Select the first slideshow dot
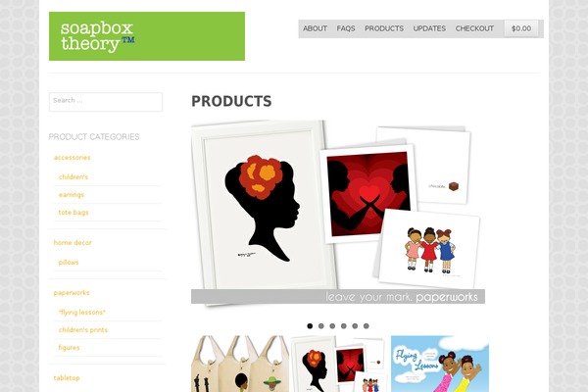Screen dimensions: 588x392 click(310, 326)
